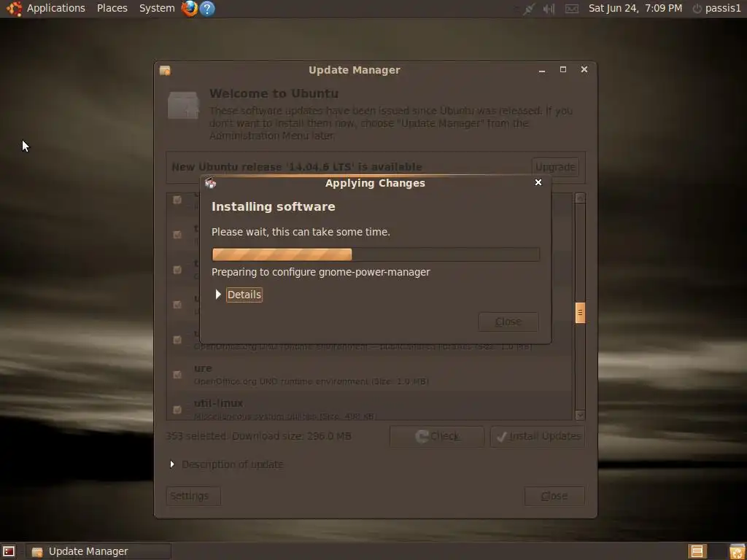Open the Help icon in top panel

point(206,8)
